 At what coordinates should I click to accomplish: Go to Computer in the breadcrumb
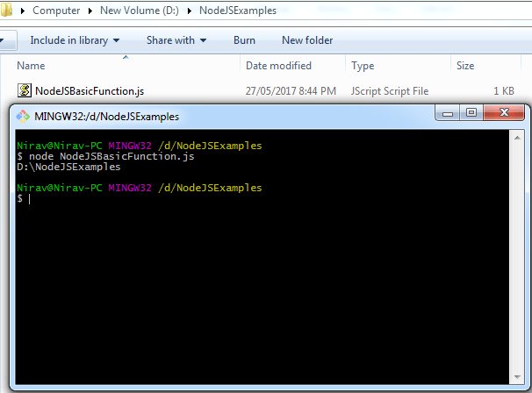[x=56, y=11]
